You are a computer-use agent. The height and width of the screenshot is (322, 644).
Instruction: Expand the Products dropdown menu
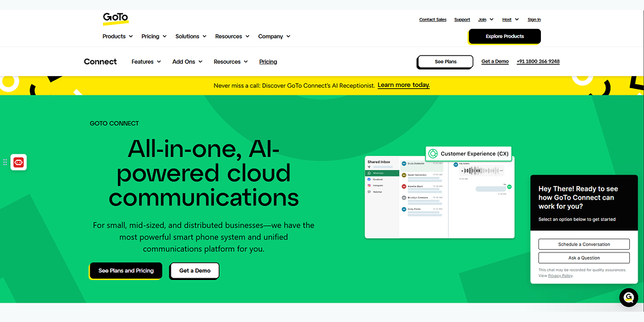pyautogui.click(x=117, y=36)
